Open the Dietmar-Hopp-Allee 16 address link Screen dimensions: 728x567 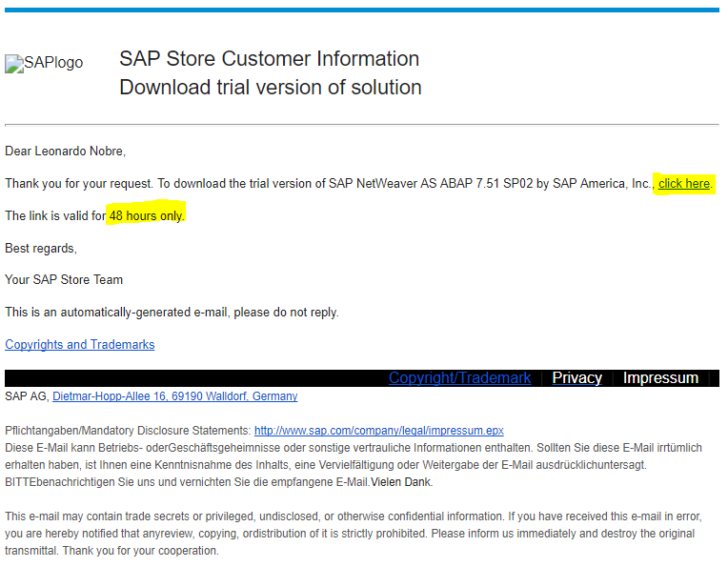pos(175,396)
